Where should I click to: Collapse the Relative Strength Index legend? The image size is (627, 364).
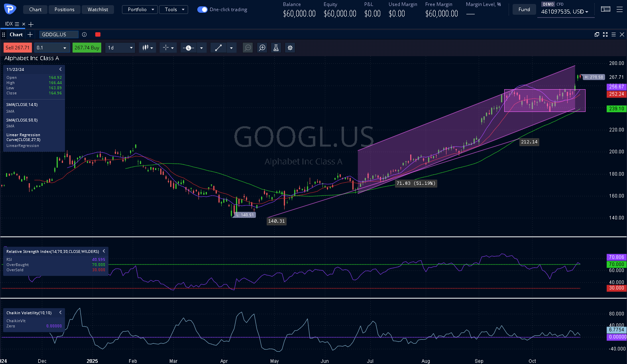(104, 251)
